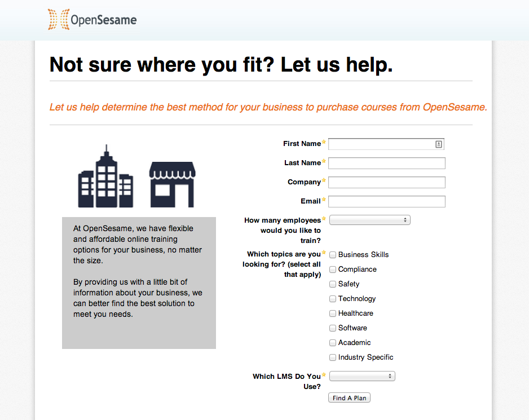Expand the Which LMS dropdown
The image size is (529, 420).
(x=362, y=376)
